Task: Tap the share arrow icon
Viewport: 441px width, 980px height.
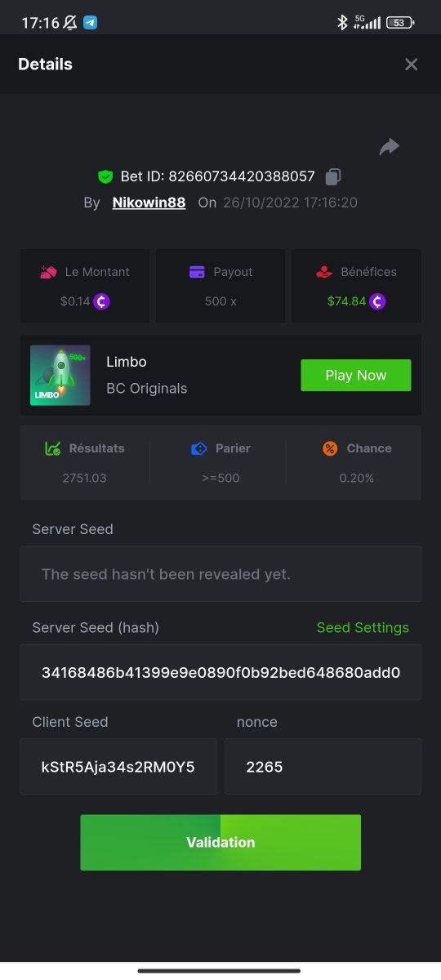Action: [390, 147]
